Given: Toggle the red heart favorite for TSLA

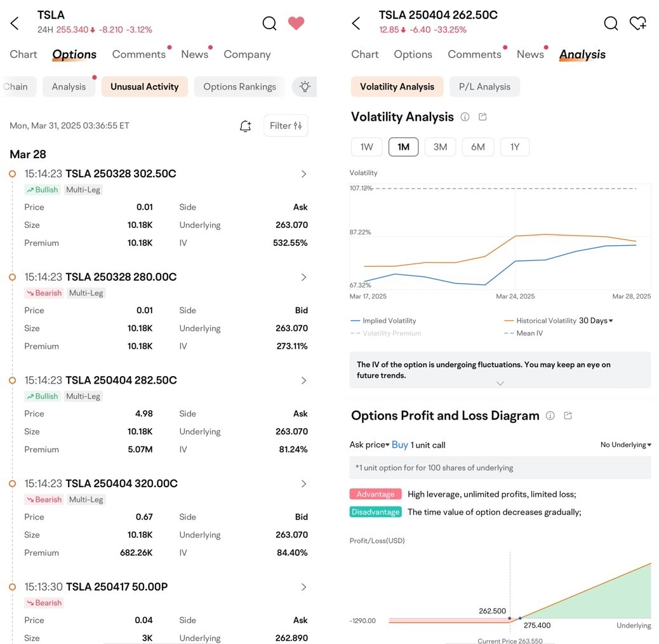Looking at the screenshot, I should click(x=296, y=23).
